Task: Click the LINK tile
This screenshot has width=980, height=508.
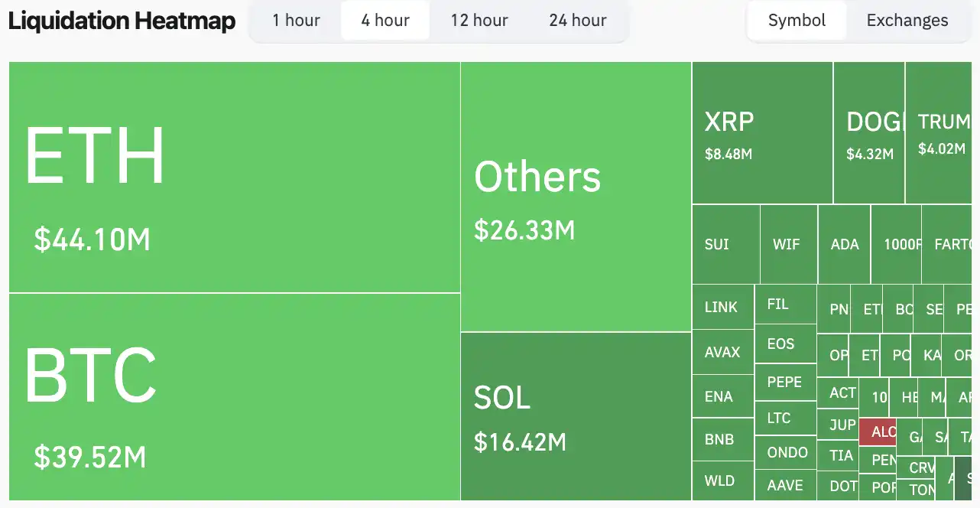Action: pos(722,307)
